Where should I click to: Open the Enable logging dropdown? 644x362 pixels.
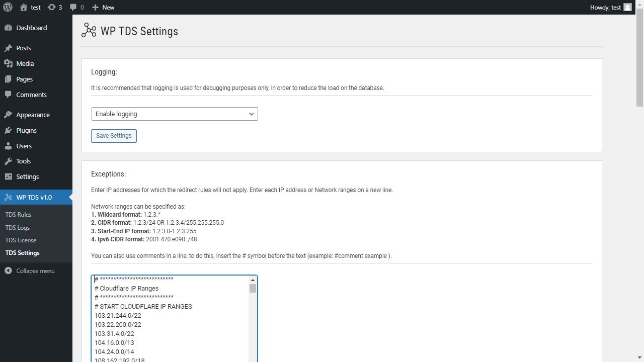(x=175, y=114)
